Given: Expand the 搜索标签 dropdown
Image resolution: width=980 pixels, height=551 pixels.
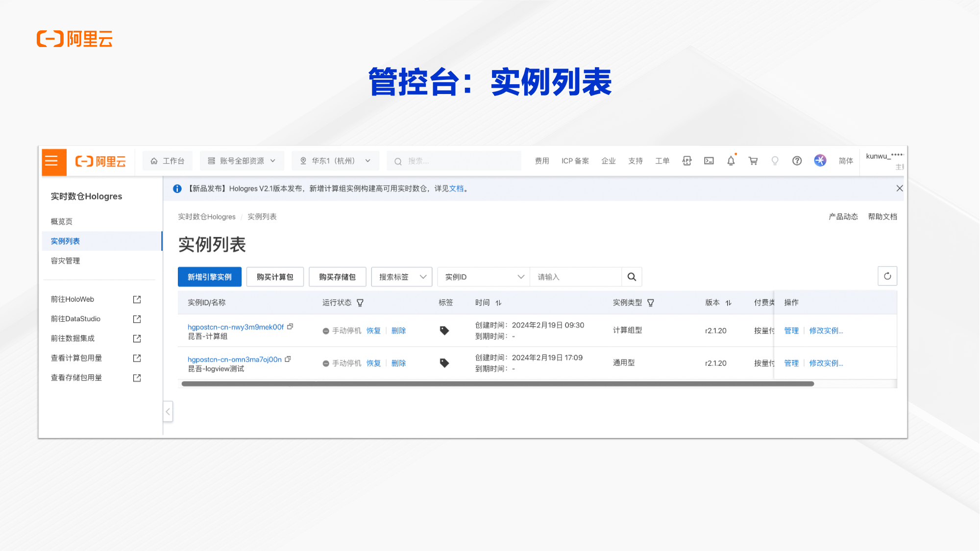Looking at the screenshot, I should [402, 277].
